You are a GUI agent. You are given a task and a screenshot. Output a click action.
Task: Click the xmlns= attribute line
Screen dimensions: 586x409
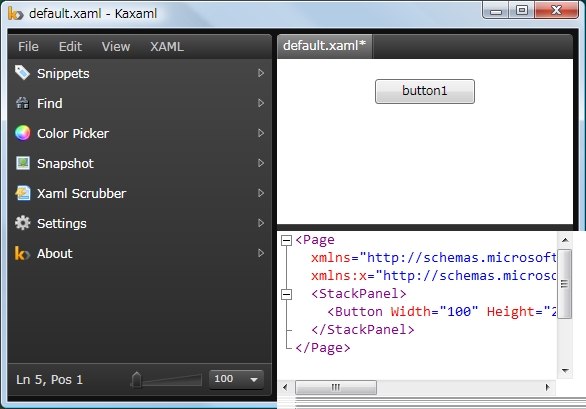434,258
